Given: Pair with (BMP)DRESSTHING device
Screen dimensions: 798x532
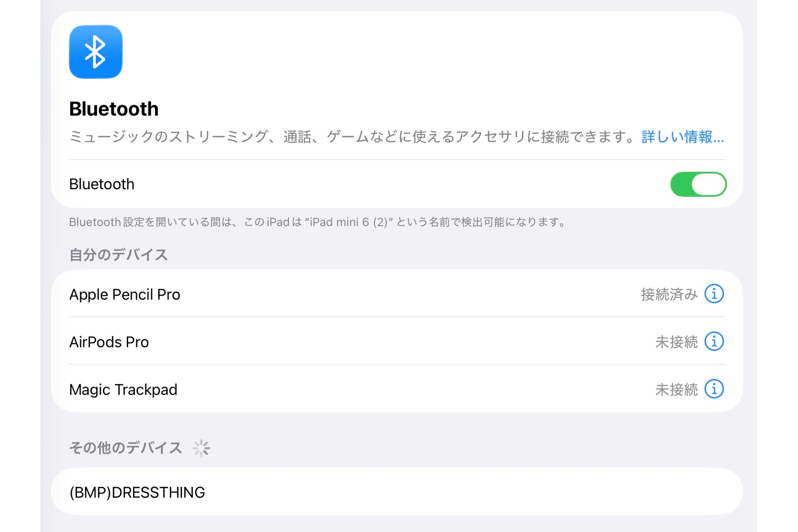Looking at the screenshot, I should click(397, 492).
